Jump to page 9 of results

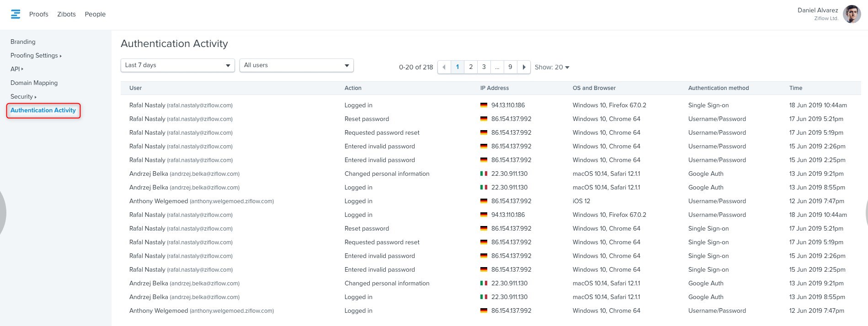510,67
